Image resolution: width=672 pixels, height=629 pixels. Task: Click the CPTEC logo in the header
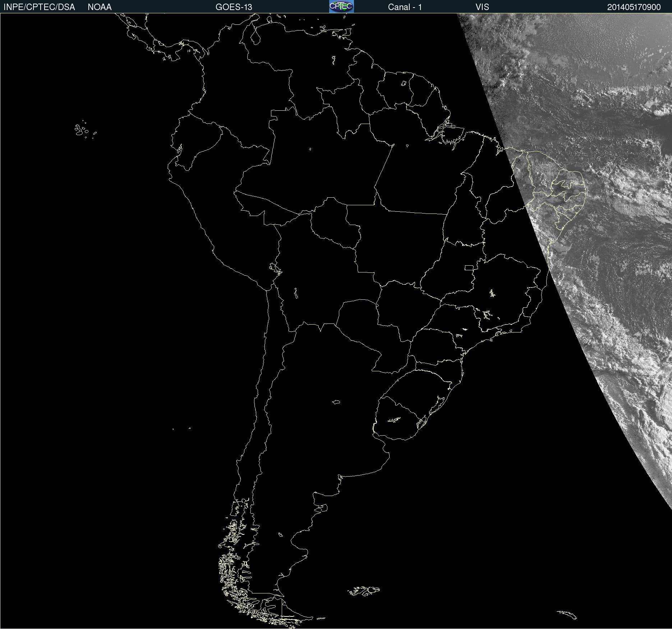click(341, 6)
